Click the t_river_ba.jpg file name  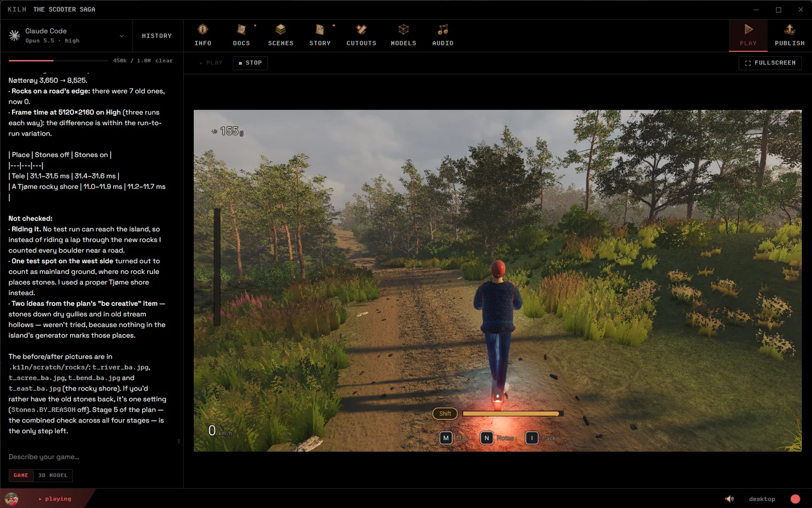(x=121, y=367)
